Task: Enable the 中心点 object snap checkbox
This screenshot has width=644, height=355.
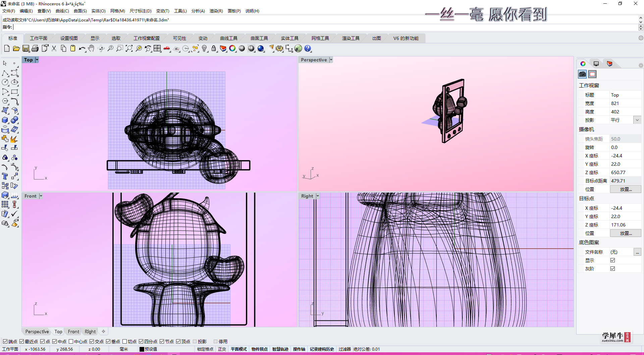Action: tap(71, 342)
